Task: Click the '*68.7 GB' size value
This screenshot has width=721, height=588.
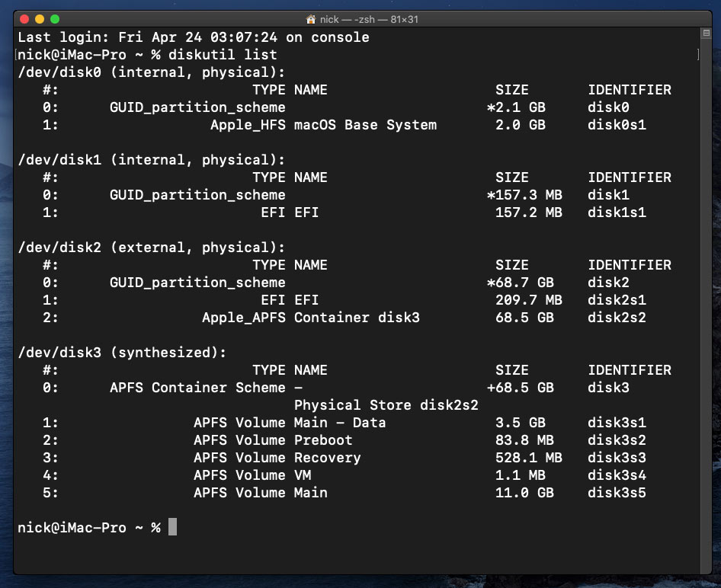Action: point(520,283)
